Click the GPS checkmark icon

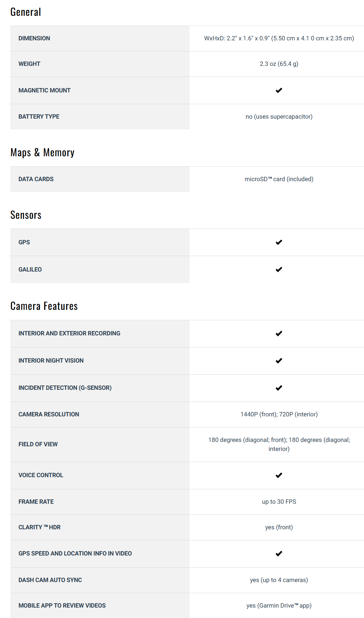click(279, 242)
